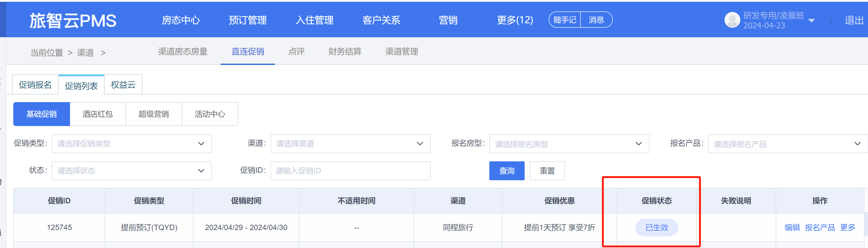This screenshot has width=868, height=248.
Task: Click the 促销优惠 column header
Action: 559,201
